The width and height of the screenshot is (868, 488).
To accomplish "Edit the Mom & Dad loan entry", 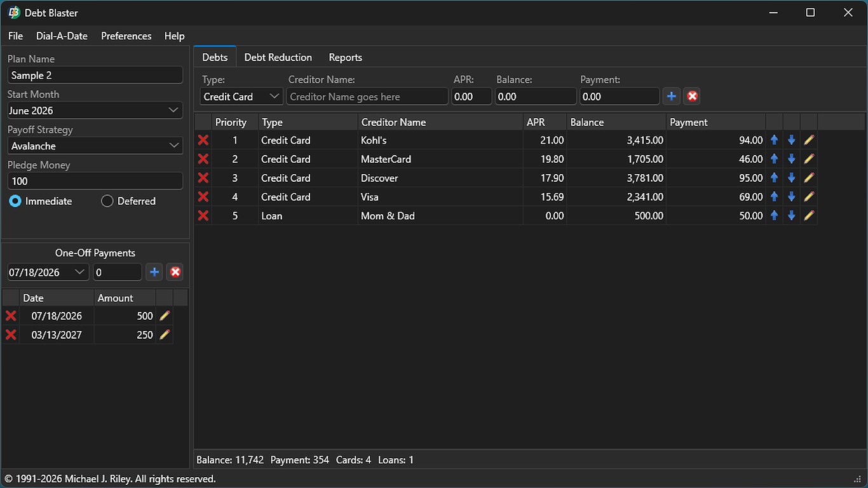I will point(809,216).
